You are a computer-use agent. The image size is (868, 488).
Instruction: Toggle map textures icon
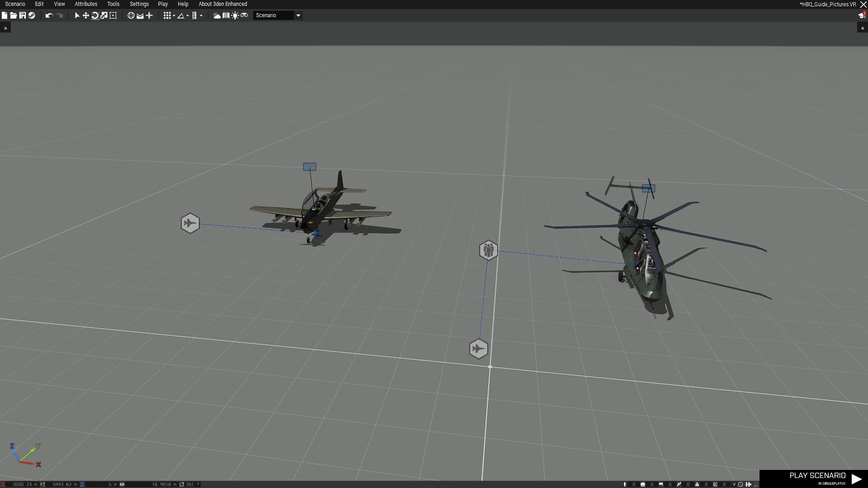(x=226, y=15)
